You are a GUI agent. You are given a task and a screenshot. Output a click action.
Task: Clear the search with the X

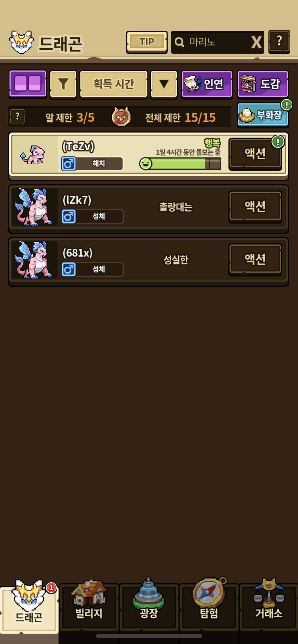[256, 42]
